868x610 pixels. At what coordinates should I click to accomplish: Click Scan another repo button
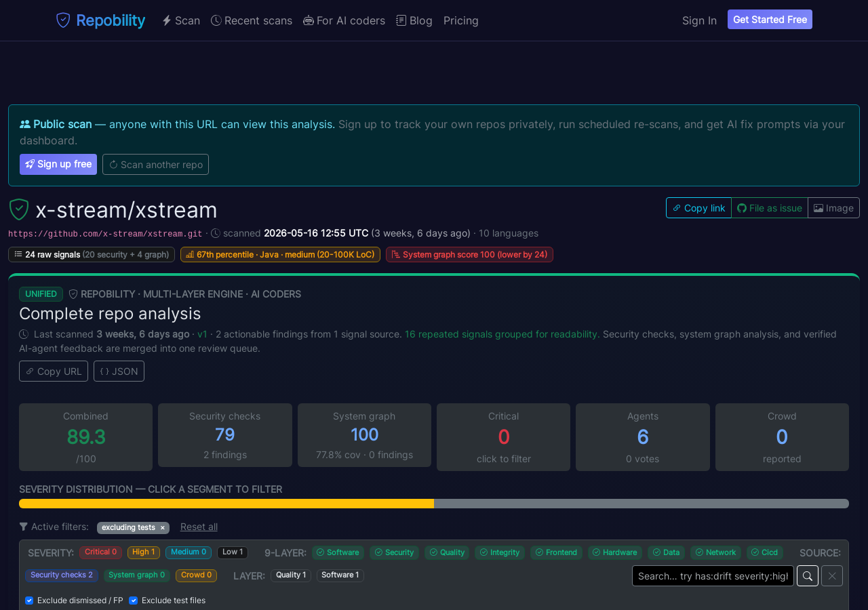point(155,164)
